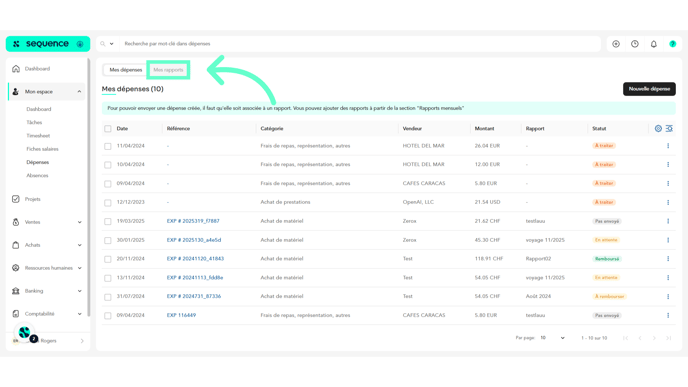Open link EXP # 2025319_f7887
This screenshot has height=387, width=688.
193,221
